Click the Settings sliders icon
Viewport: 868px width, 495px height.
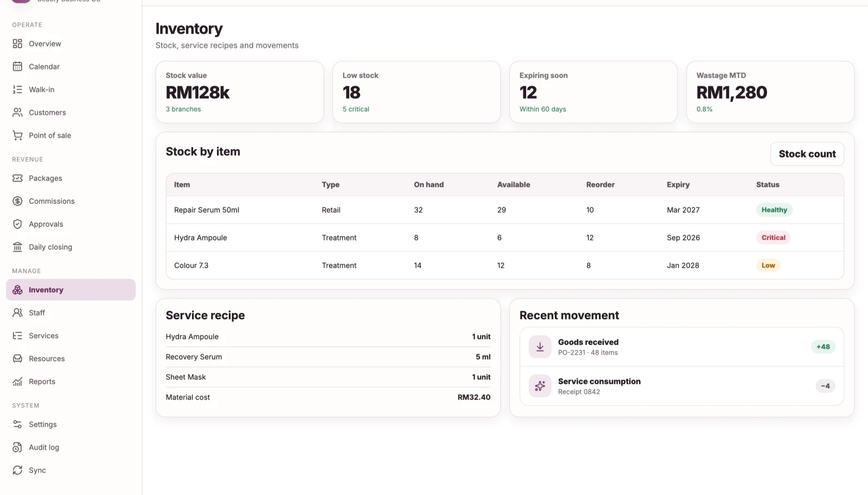[17, 424]
